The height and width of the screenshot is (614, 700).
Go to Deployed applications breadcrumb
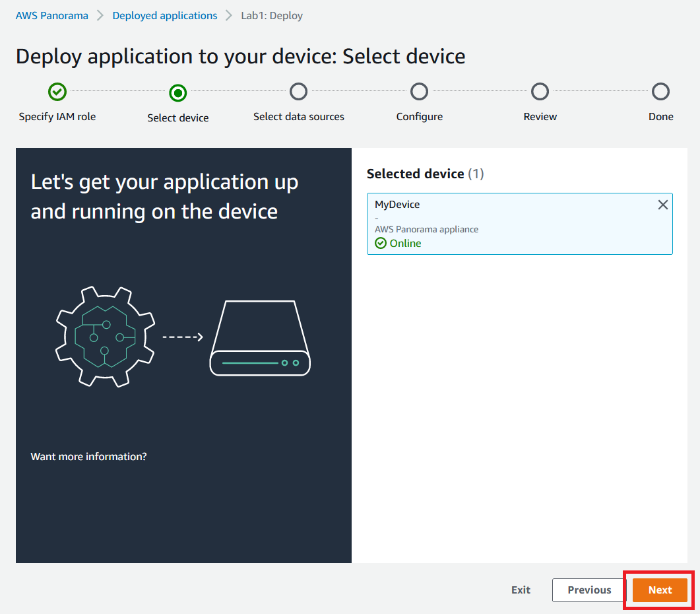pyautogui.click(x=165, y=16)
